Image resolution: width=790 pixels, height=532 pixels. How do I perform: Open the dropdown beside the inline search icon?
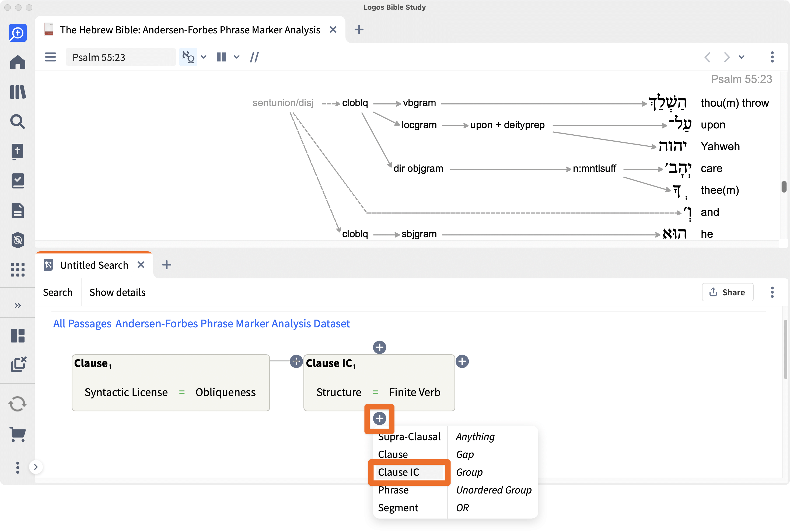click(204, 57)
